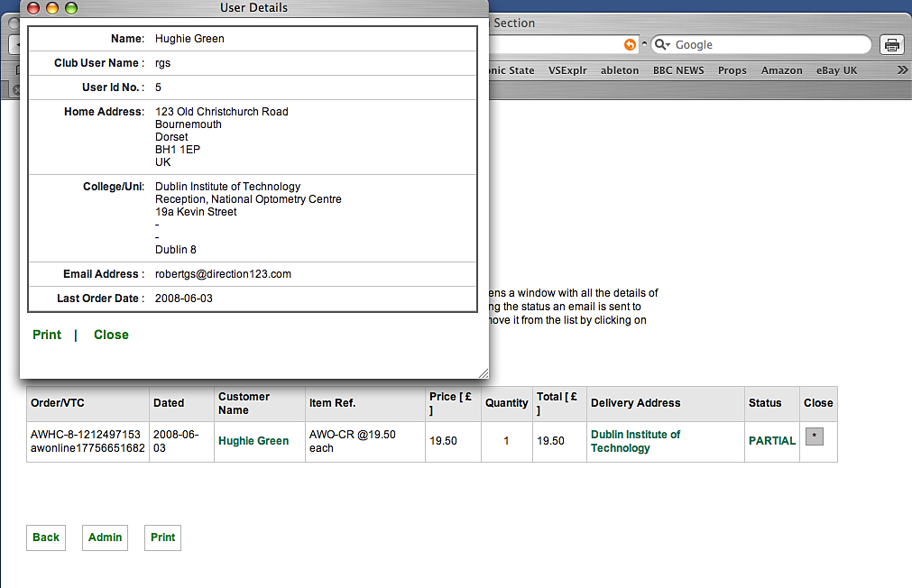Viewport: 912px width, 588px height.
Task: Click the Close link in User Details popup
Action: coord(111,335)
